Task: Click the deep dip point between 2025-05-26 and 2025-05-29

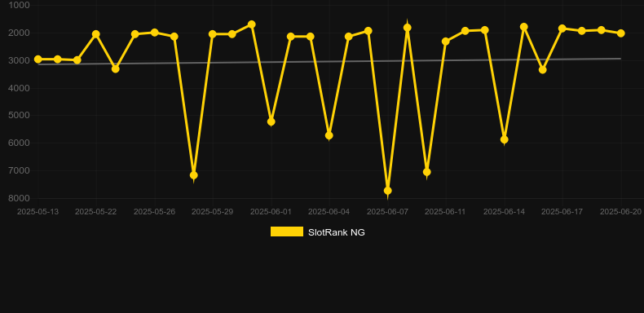Action: (193, 175)
